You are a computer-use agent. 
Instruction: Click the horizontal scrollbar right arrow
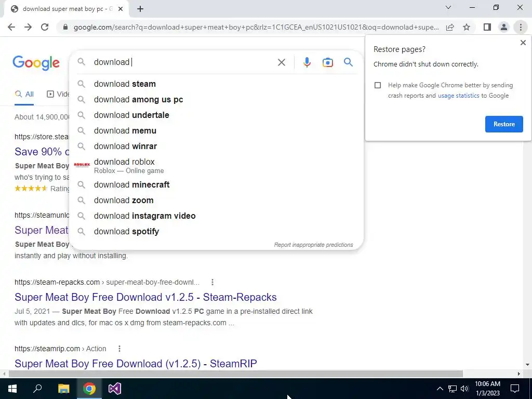coord(519,374)
